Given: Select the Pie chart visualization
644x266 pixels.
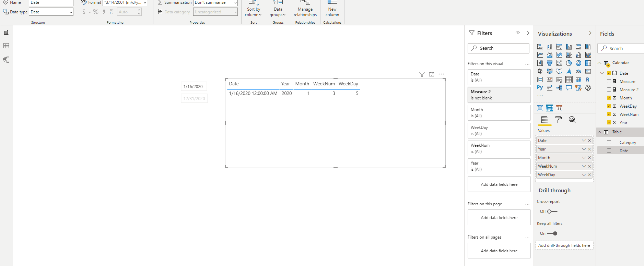Looking at the screenshot, I should point(569,63).
